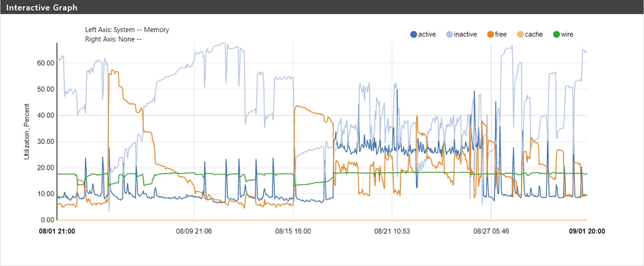
Task: Toggle the active series legend dot
Action: coord(414,34)
